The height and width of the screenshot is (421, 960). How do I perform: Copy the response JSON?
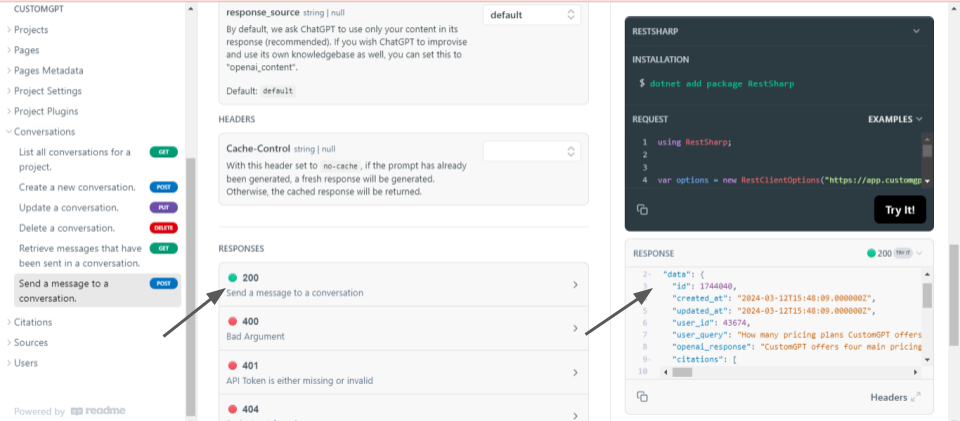(642, 397)
